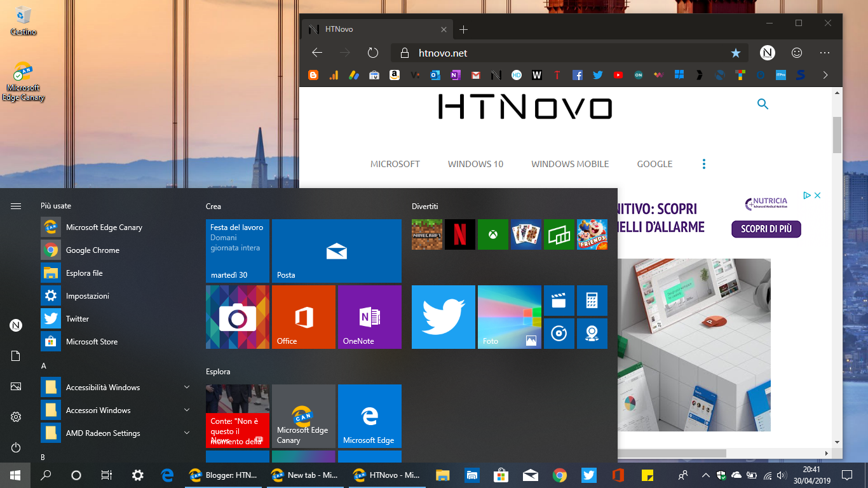The image size is (868, 488).
Task: Click the search magnifier on HTNovo site
Action: tap(763, 104)
